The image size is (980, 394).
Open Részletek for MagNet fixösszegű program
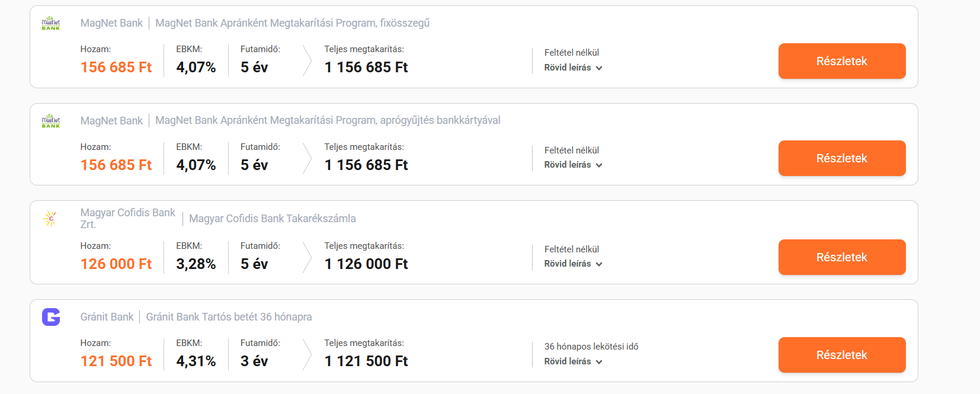(x=841, y=61)
